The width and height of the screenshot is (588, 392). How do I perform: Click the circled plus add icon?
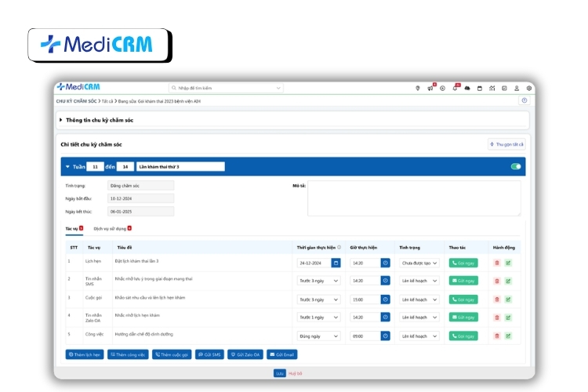(x=442, y=88)
